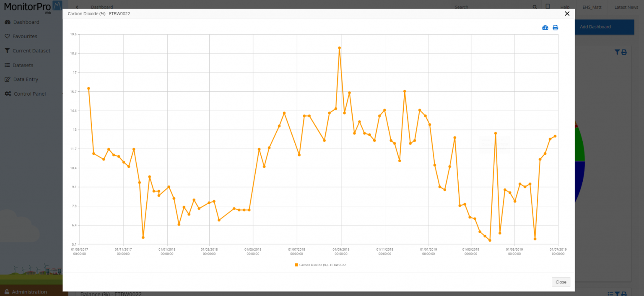Click the back chevron beside the Dashboard breadcrumb

pyautogui.click(x=77, y=7)
